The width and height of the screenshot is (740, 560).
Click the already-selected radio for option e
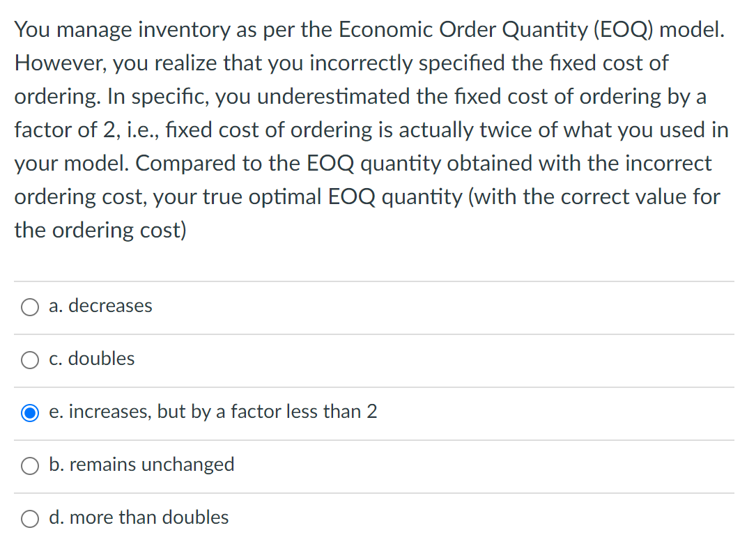[29, 412]
